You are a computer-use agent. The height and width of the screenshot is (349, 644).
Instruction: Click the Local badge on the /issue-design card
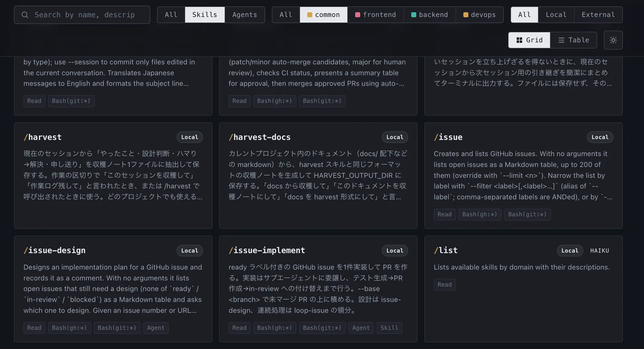click(190, 251)
